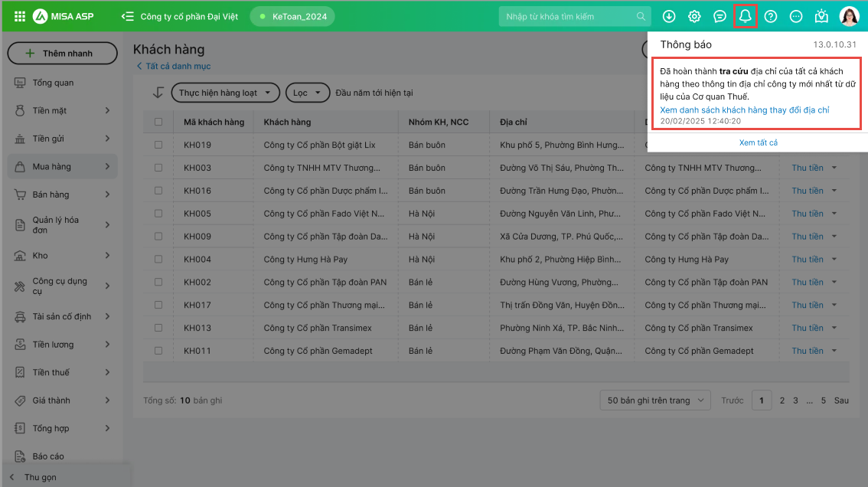Check the box for row KH005
868x487 pixels.
(158, 214)
